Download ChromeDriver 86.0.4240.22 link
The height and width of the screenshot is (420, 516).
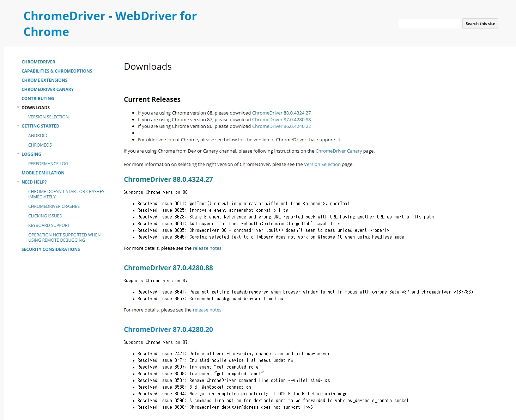pyautogui.click(x=281, y=126)
